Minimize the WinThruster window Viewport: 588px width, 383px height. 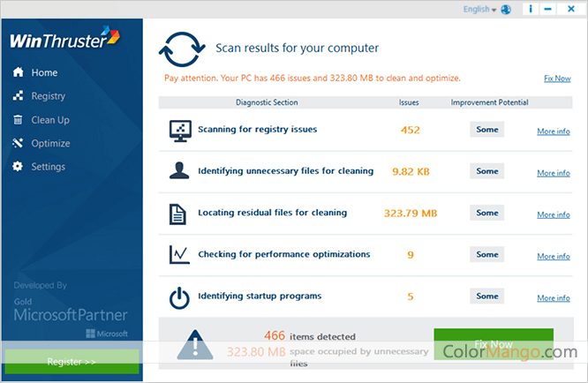point(548,9)
